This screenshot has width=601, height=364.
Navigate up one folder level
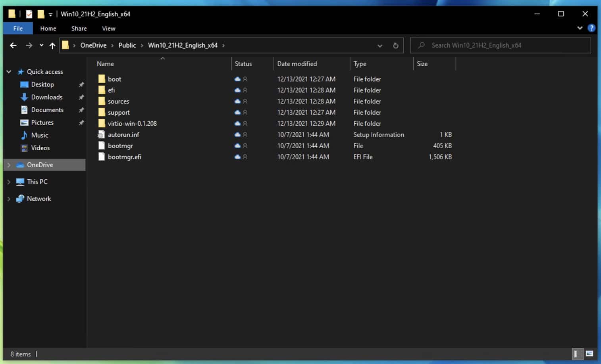pyautogui.click(x=52, y=46)
